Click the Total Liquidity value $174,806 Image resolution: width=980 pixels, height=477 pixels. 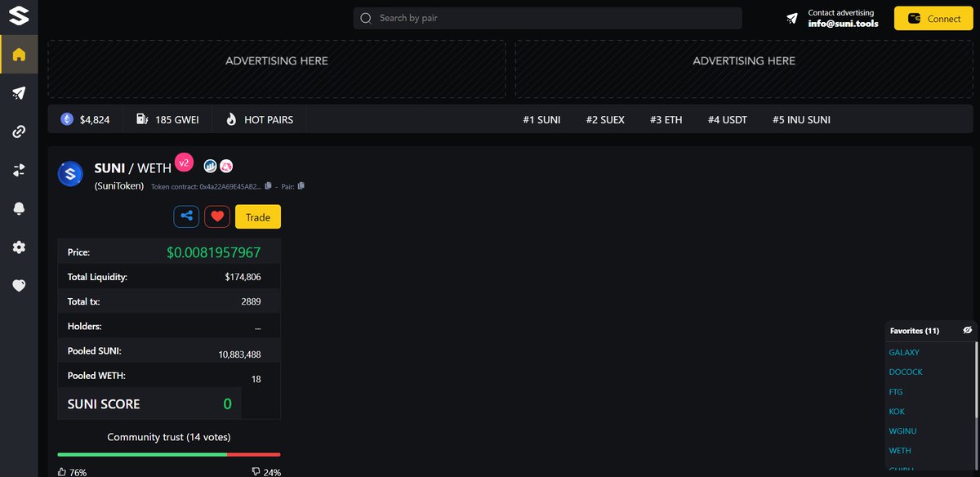tap(243, 277)
